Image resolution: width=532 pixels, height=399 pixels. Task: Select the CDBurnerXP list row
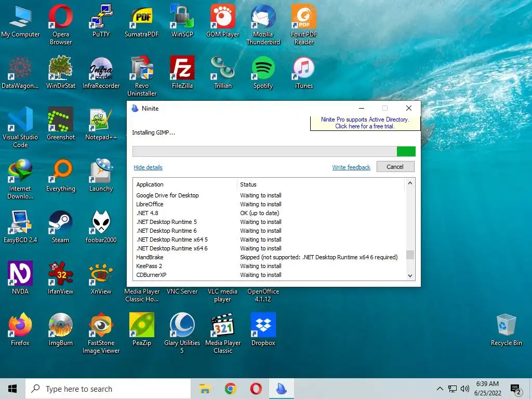[x=270, y=275]
